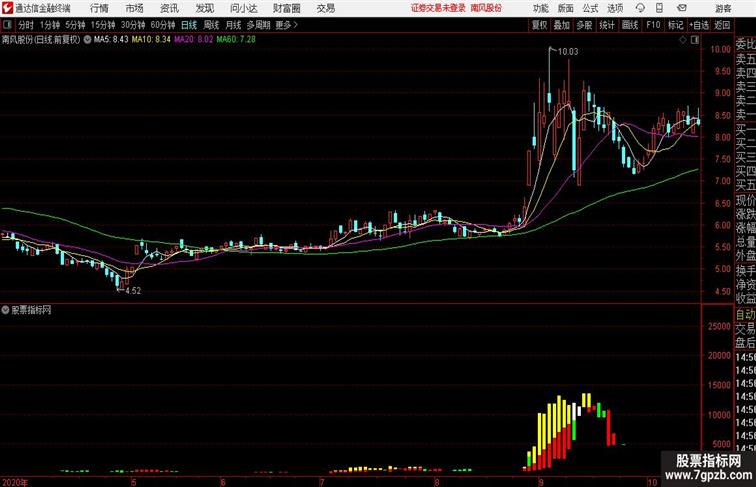Switch to 周线 weekly period
The image size is (756, 487).
(211, 25)
